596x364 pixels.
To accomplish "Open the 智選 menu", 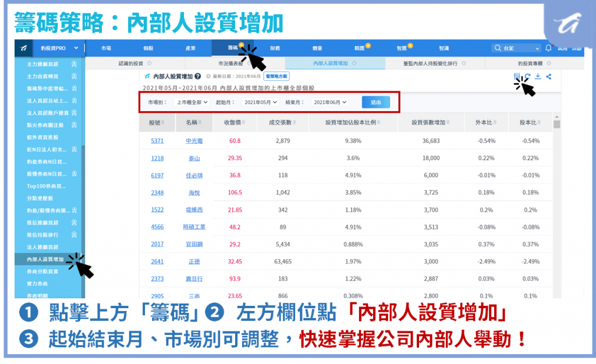I will pyautogui.click(x=402, y=48).
